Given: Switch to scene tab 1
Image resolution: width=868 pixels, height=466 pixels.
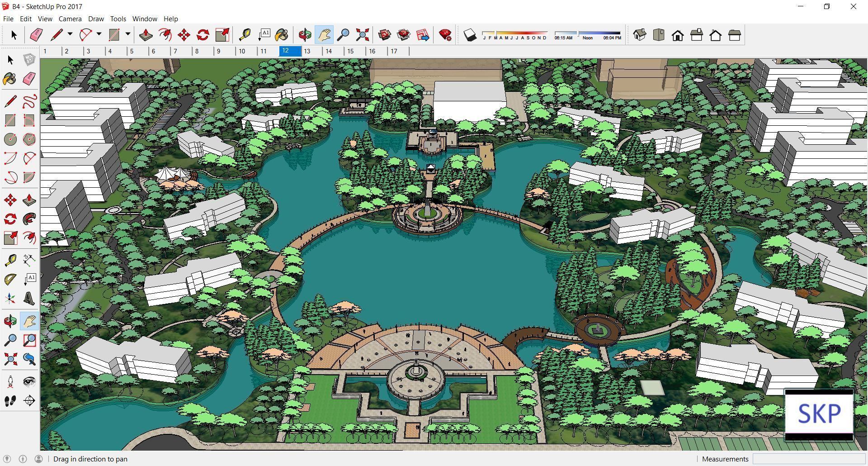Looking at the screenshot, I should coord(51,51).
